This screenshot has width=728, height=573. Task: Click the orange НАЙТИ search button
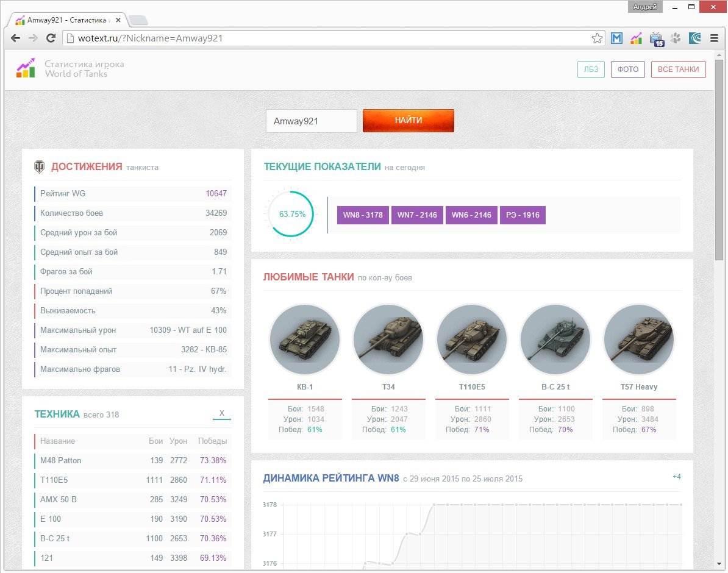point(408,121)
